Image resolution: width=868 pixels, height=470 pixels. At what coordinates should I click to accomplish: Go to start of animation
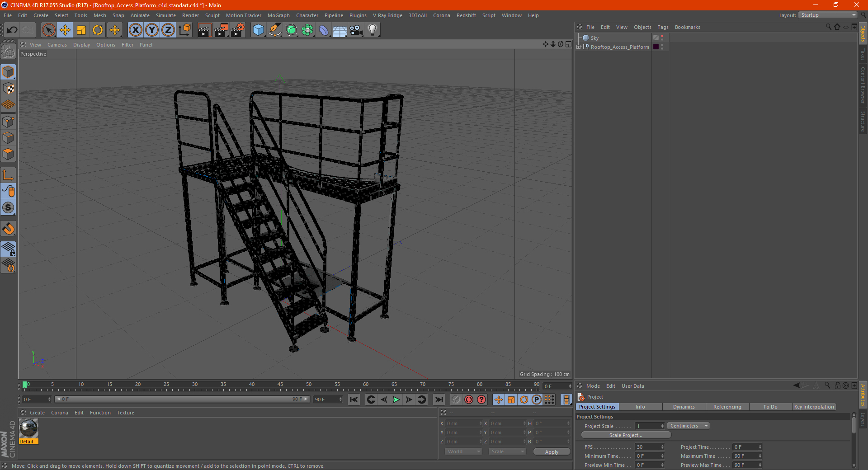(x=354, y=399)
